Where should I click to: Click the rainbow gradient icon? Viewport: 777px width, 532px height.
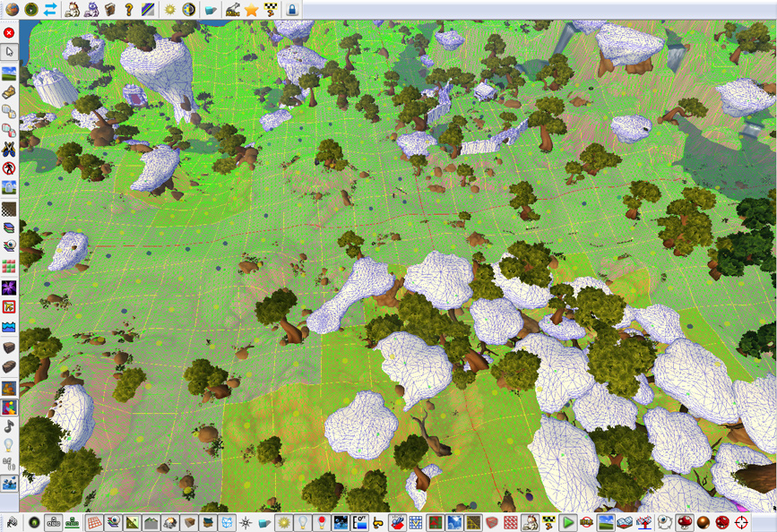pos(148,9)
